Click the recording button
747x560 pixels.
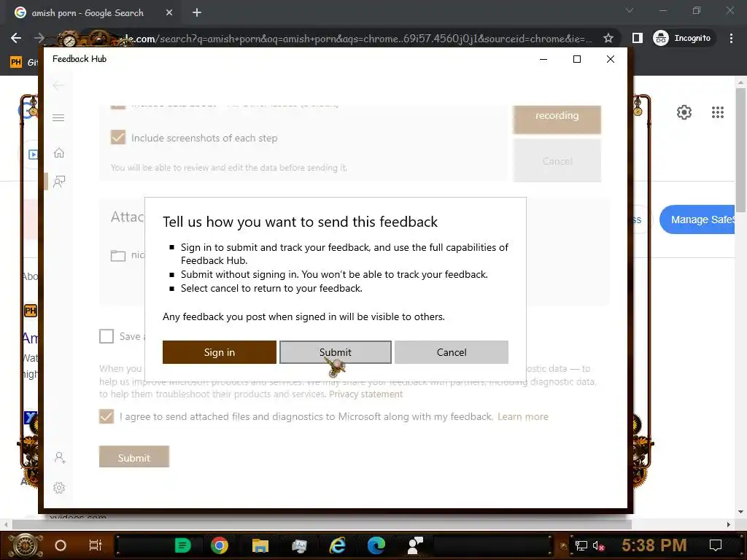click(x=557, y=119)
